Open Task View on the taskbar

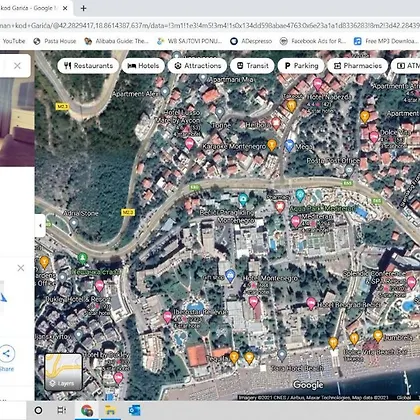point(62,410)
